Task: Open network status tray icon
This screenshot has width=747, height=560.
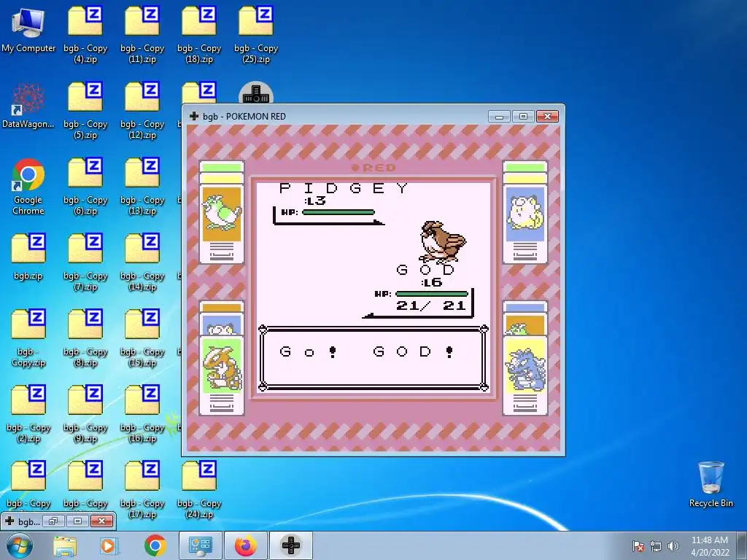Action: [656, 546]
